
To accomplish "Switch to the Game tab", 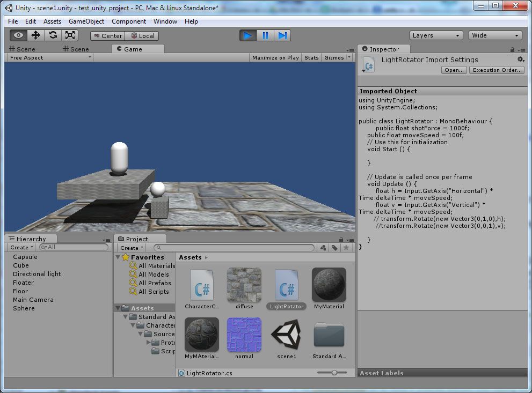I will coord(138,49).
